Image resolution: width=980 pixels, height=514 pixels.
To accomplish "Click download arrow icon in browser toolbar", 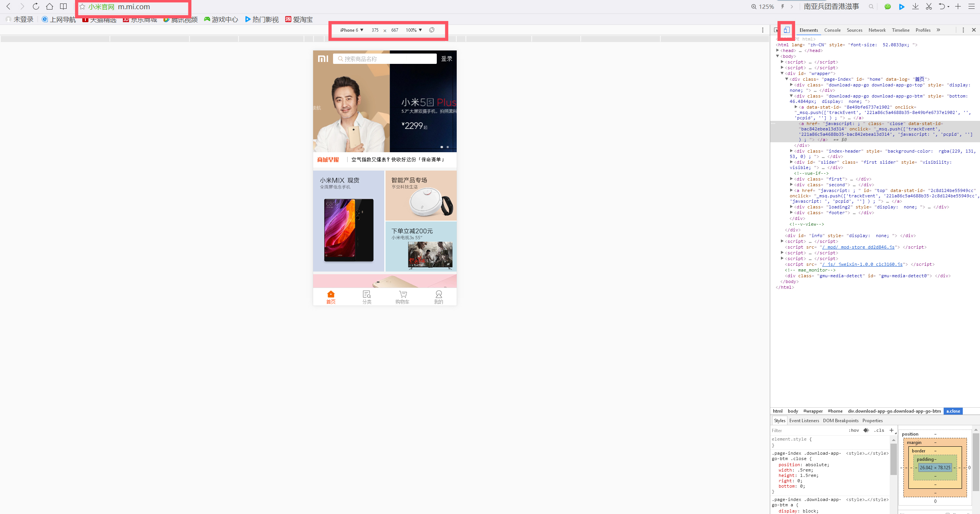I will click(x=915, y=7).
